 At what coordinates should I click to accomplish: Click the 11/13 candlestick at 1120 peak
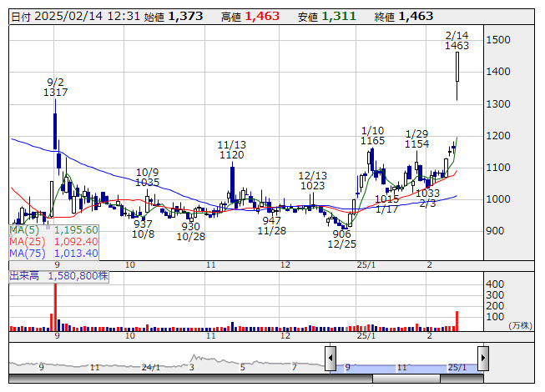[232, 184]
